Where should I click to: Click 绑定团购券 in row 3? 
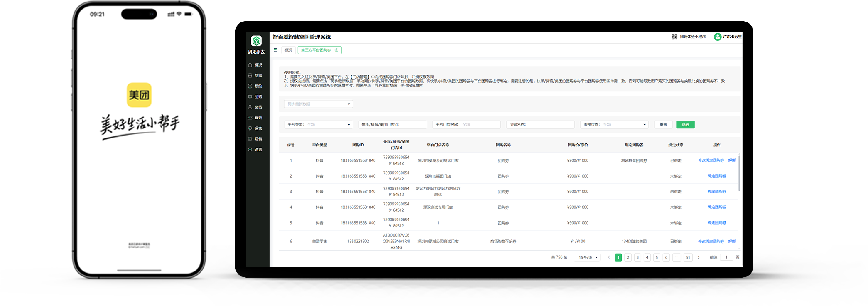[x=717, y=192]
